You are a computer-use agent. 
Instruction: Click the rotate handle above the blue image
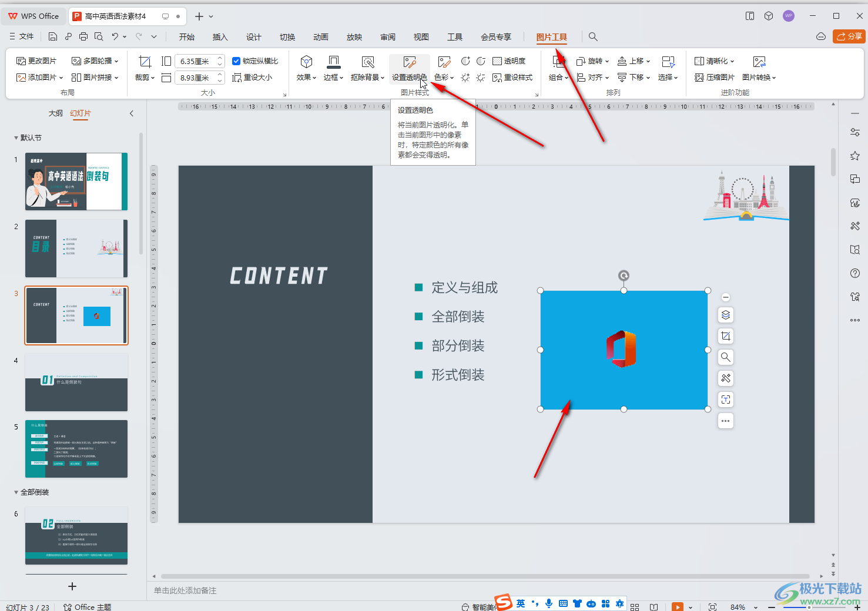click(x=624, y=276)
